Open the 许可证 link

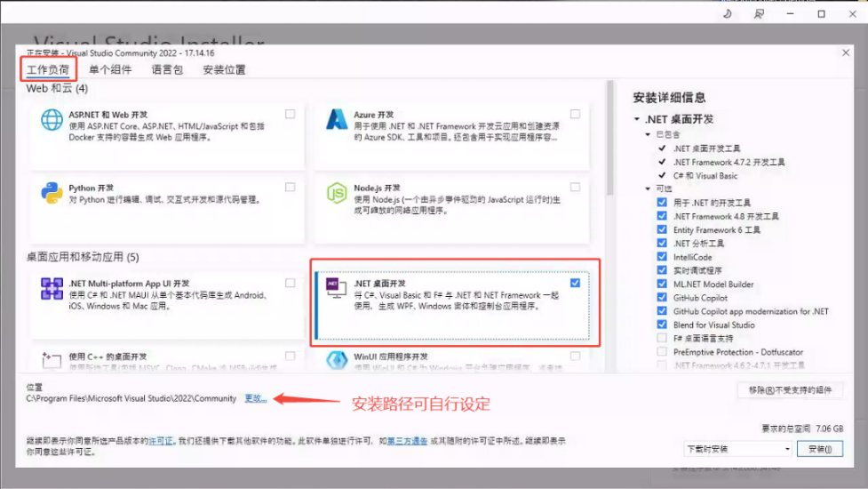pos(161,441)
